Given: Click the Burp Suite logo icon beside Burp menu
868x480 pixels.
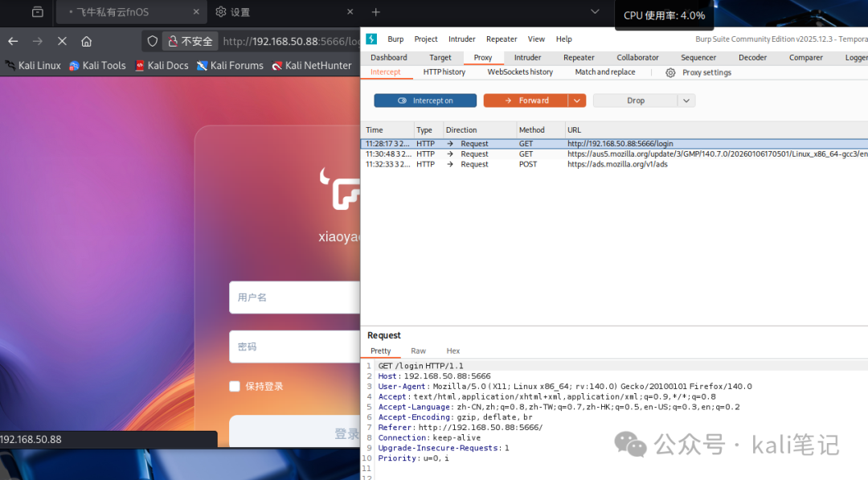Looking at the screenshot, I should click(371, 39).
